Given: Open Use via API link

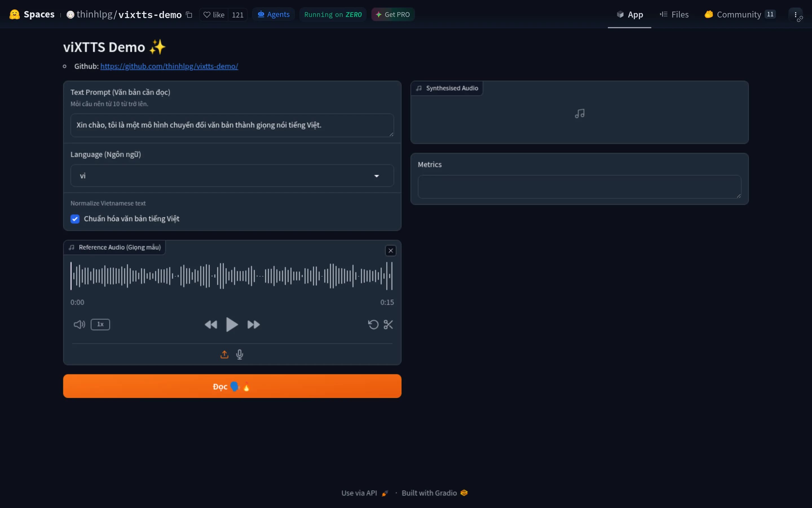Looking at the screenshot, I should click(x=365, y=493).
